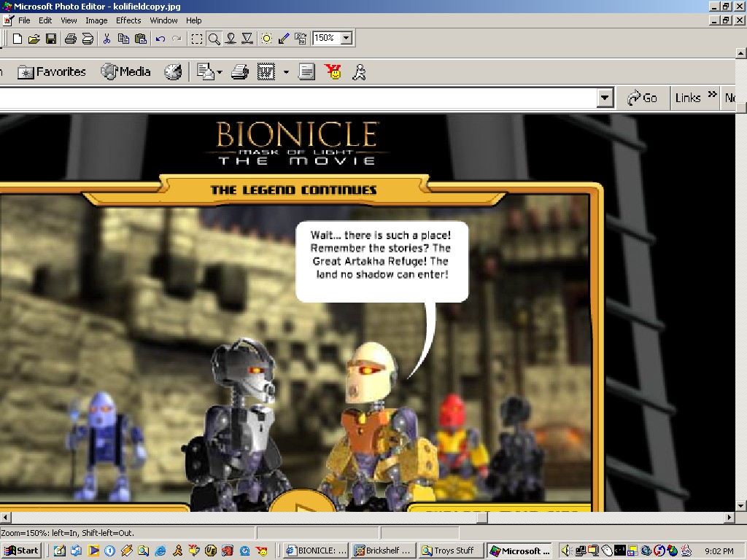Click the Rotate image icon
Viewport: 747px width, 560px height.
coord(301,39)
